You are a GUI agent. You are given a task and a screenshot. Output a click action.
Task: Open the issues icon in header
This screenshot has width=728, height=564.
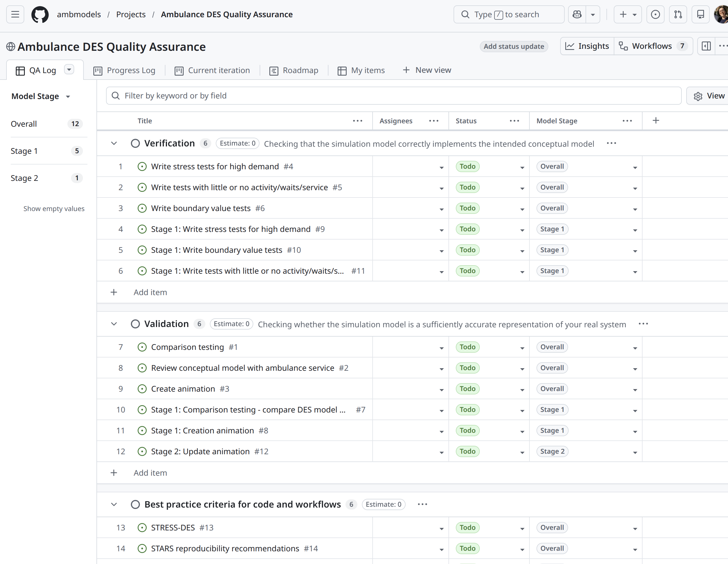coord(655,14)
